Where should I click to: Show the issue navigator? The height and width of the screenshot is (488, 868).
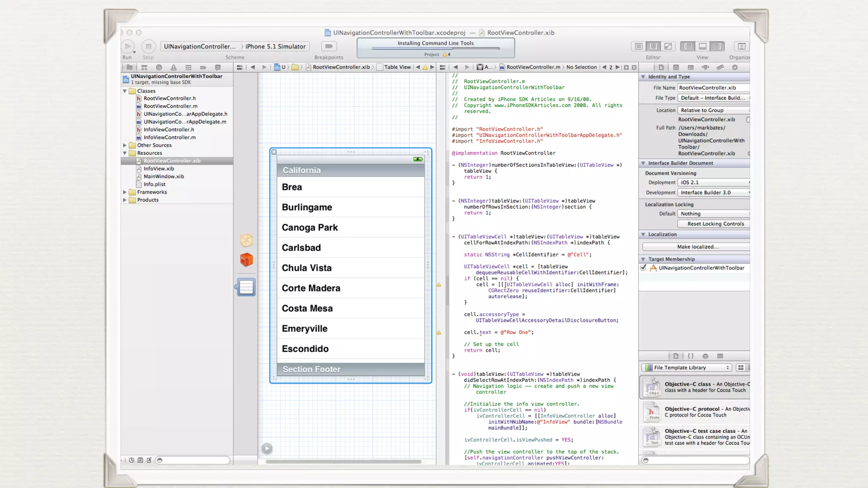[174, 67]
